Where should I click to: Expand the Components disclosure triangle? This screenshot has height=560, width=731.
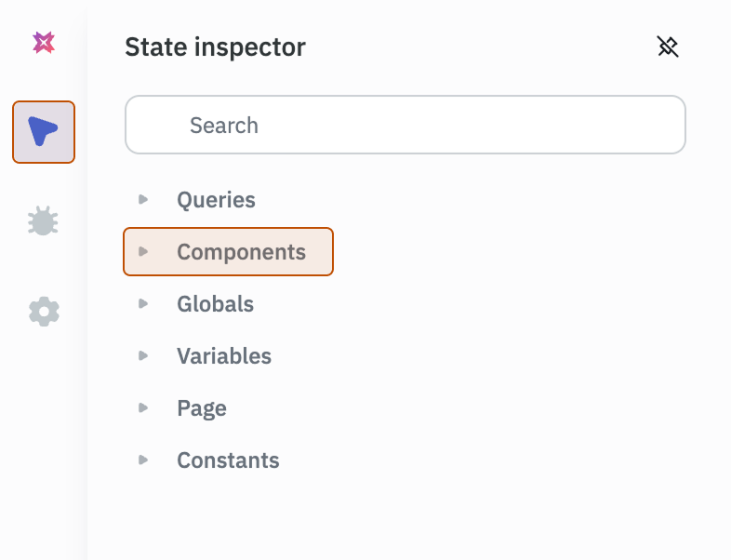coord(143,251)
